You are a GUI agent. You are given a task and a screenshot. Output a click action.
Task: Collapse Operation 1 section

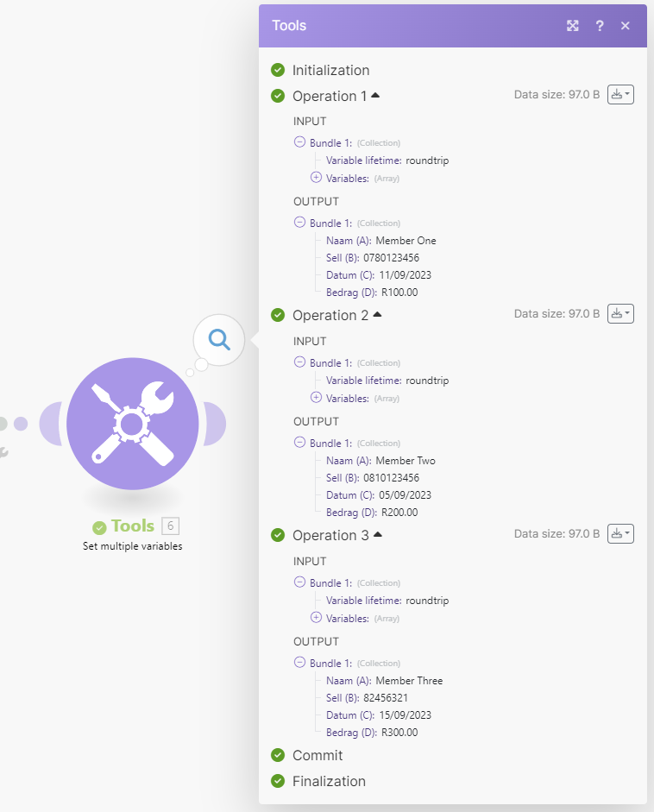(375, 95)
